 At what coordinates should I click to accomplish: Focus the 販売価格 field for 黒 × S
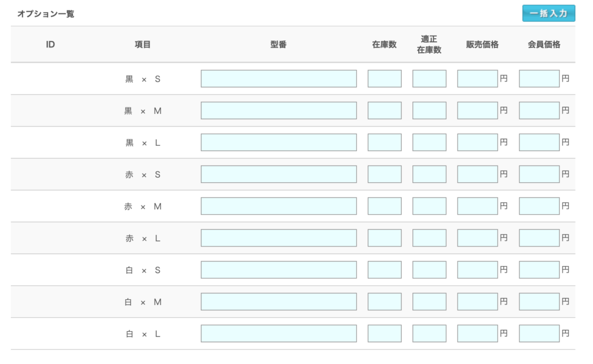pos(477,79)
